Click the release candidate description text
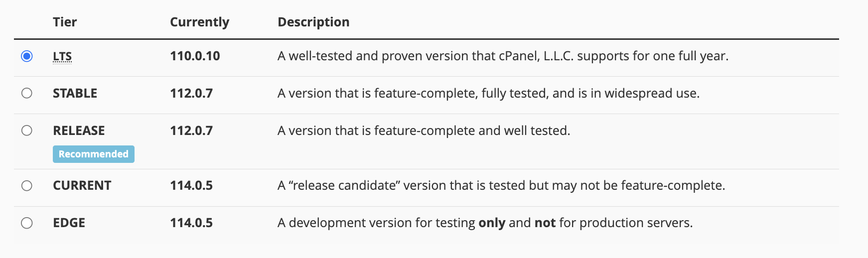Screen dimensions: 868x258 [x=501, y=185]
